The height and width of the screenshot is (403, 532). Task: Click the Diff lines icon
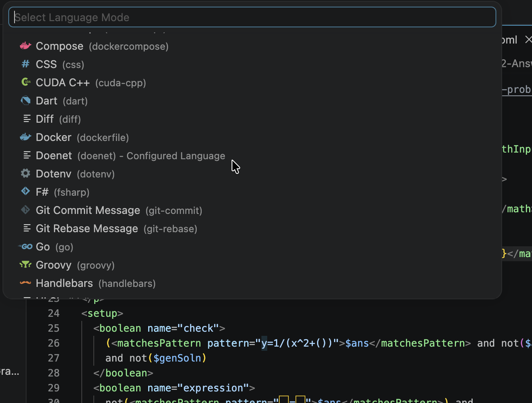coord(27,119)
